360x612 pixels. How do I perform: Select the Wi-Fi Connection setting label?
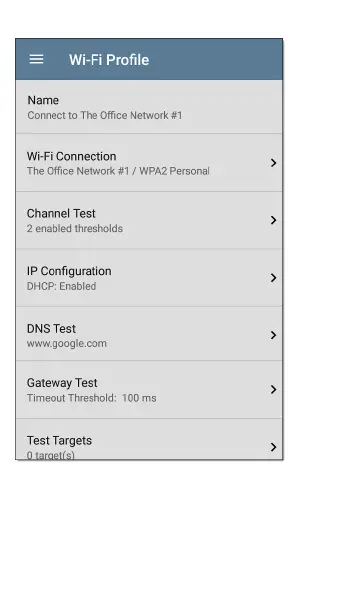click(x=71, y=156)
